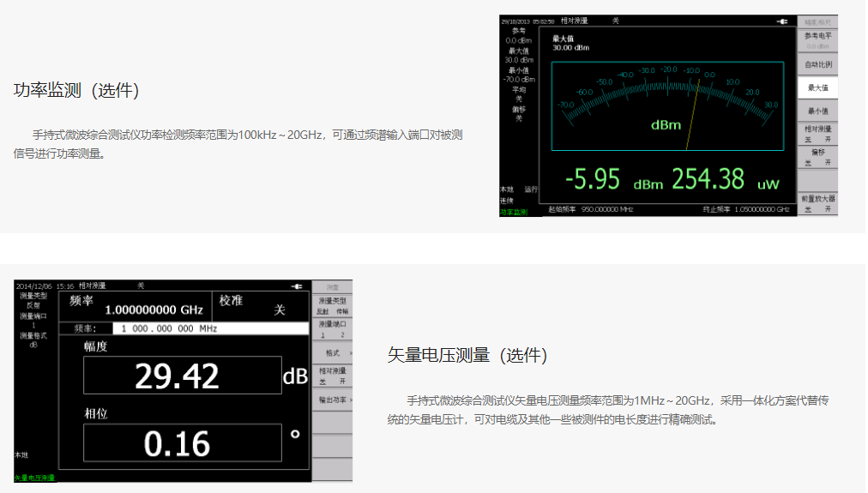Screen dimensions: 868x493
Task: Expand the 格式 submenu softkey
Action: tap(332, 352)
